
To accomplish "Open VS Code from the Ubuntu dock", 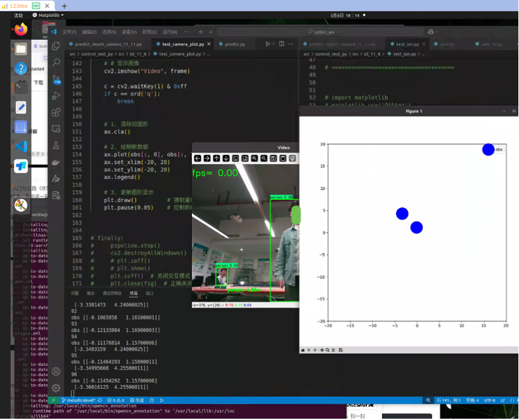I will point(21,146).
